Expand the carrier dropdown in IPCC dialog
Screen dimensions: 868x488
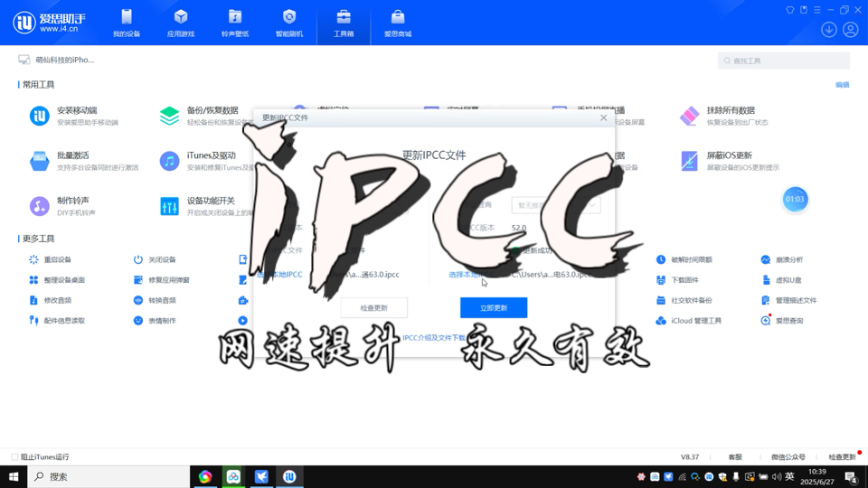(556, 205)
